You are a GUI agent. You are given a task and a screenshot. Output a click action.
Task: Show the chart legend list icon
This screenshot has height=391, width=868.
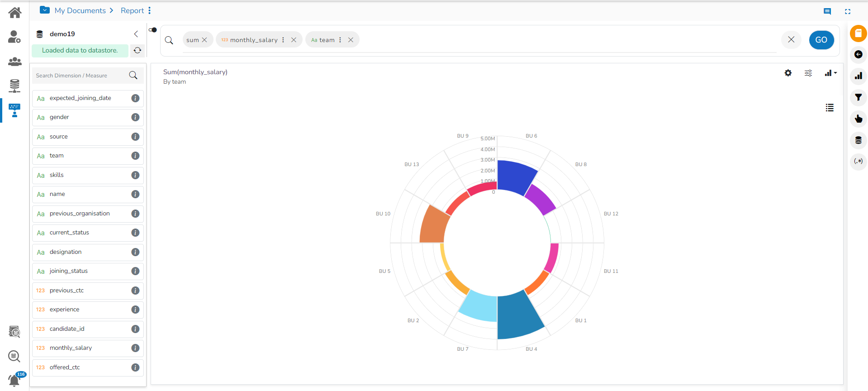[x=829, y=108]
